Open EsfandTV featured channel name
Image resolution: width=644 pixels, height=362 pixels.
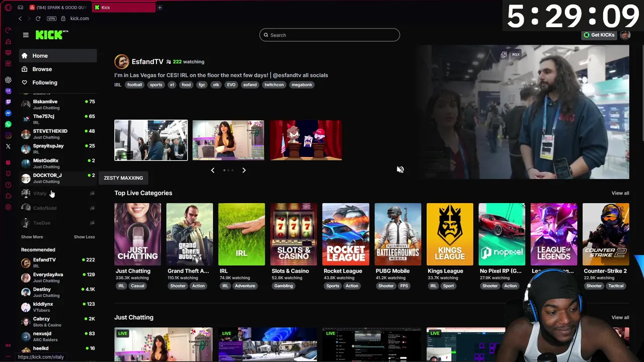(147, 61)
